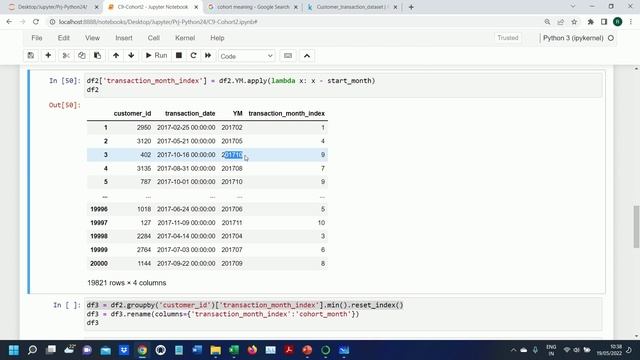Move selected cell up arrow
640x360 pixels.
[116, 56]
